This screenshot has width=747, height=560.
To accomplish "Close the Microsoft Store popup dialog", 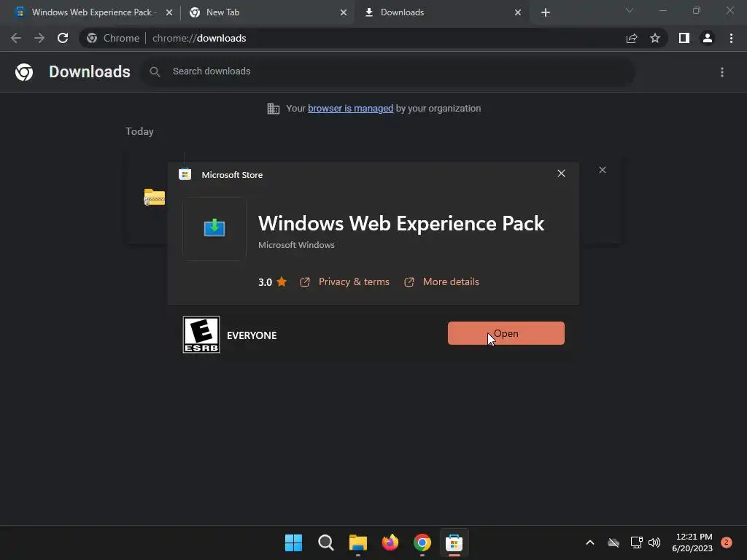I will click(561, 174).
